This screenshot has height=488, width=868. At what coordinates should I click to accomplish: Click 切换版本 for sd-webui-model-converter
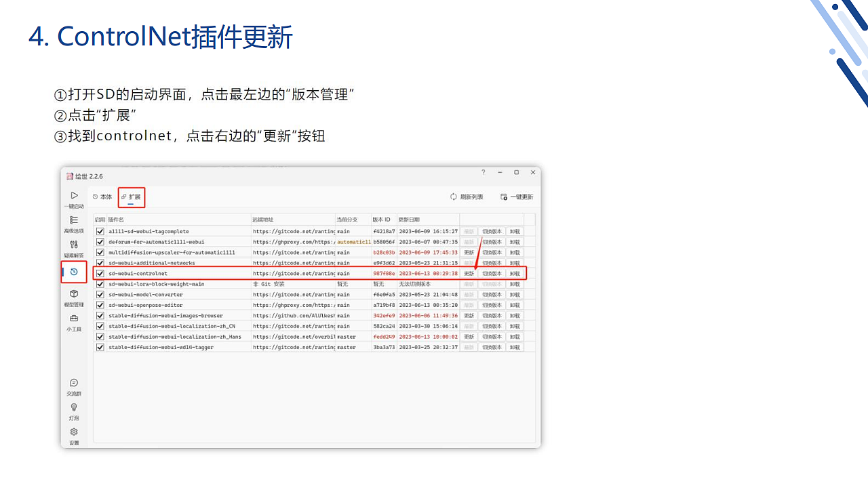tap(491, 294)
